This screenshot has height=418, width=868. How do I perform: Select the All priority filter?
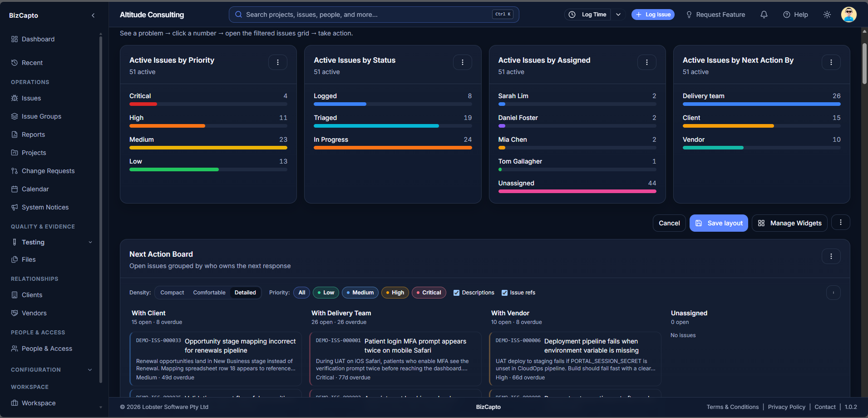(x=302, y=293)
